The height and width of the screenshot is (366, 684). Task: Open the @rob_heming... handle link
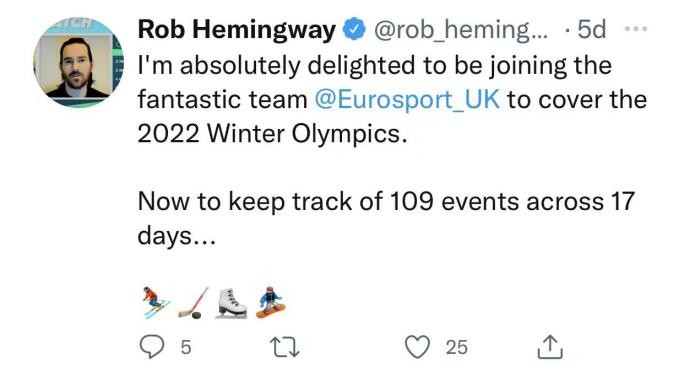pos(462,30)
